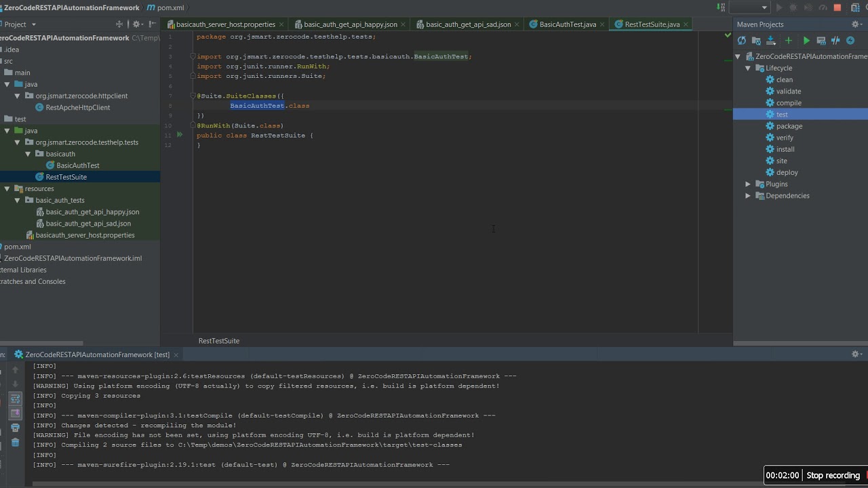The image size is (868, 488).
Task: Clear all console output with trash icon
Action: (15, 443)
